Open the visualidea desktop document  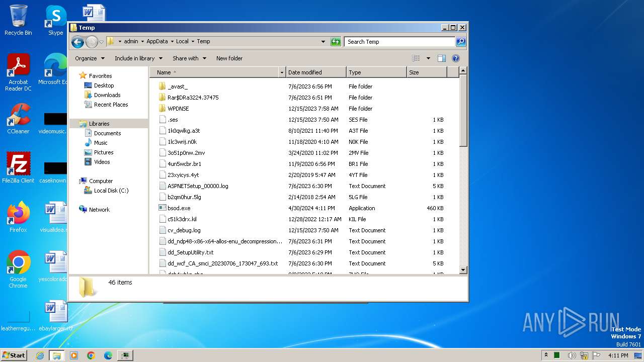[54, 217]
